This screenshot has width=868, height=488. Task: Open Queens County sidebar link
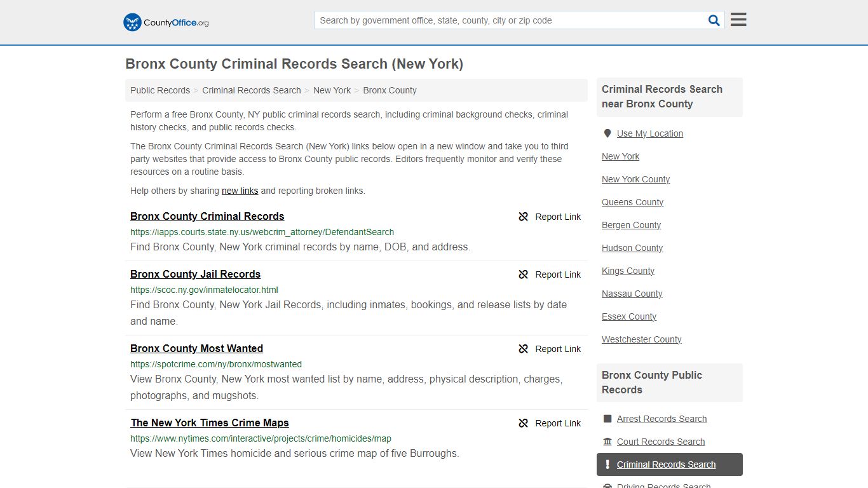coord(632,202)
